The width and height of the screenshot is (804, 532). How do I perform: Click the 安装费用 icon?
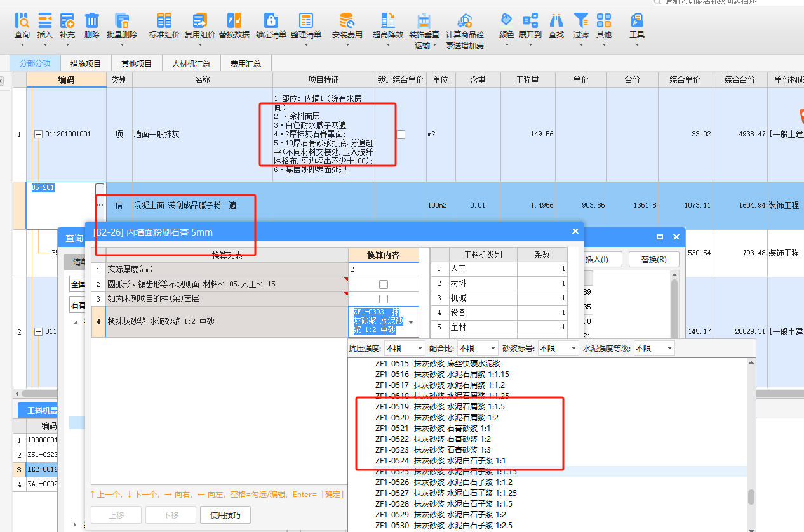point(347,20)
